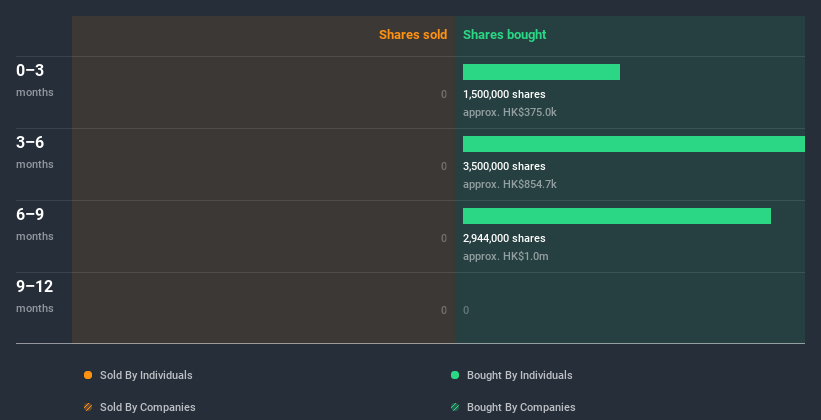Click the 3,500,000 shares value

pos(504,166)
